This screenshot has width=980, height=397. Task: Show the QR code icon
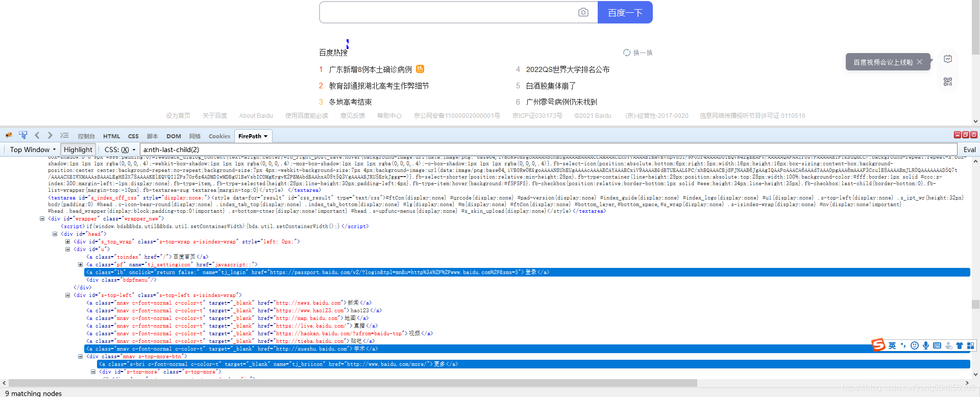(x=948, y=82)
